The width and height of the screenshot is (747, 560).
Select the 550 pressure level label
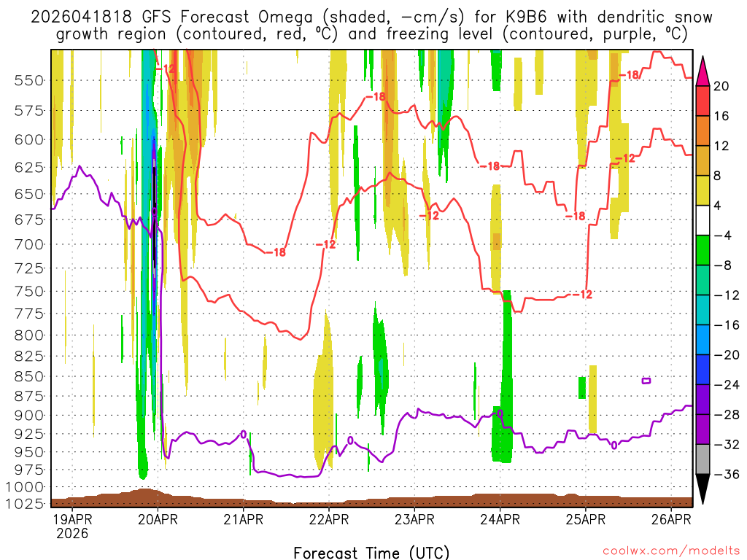pyautogui.click(x=29, y=80)
